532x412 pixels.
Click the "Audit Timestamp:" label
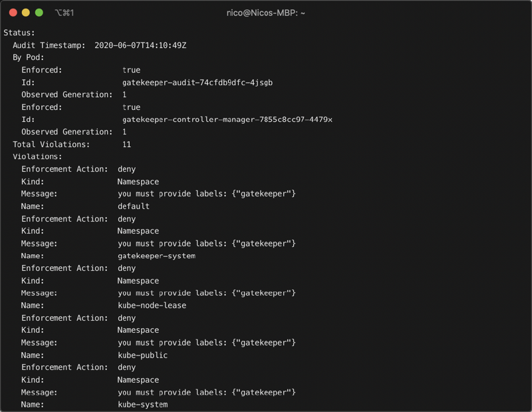[49, 45]
